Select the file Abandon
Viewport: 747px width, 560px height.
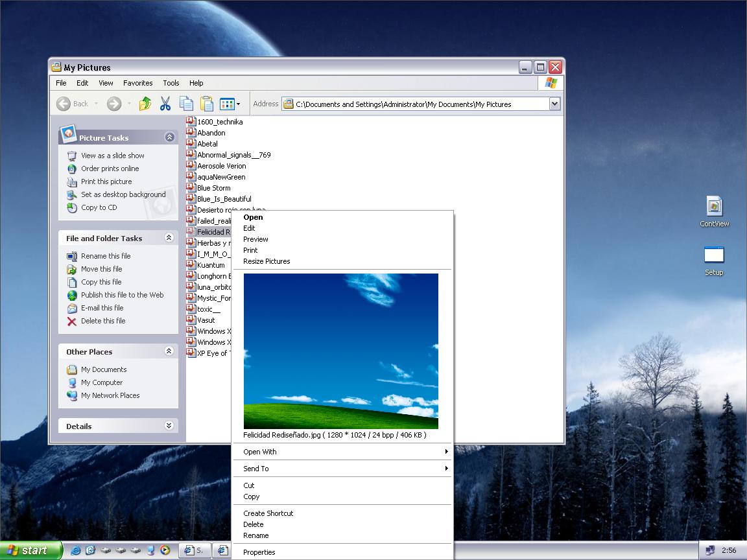(x=206, y=133)
